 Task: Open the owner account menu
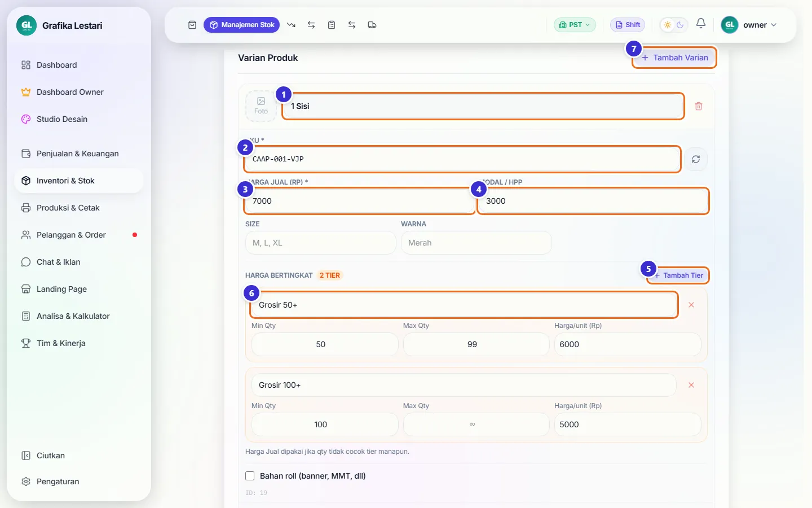(x=749, y=25)
